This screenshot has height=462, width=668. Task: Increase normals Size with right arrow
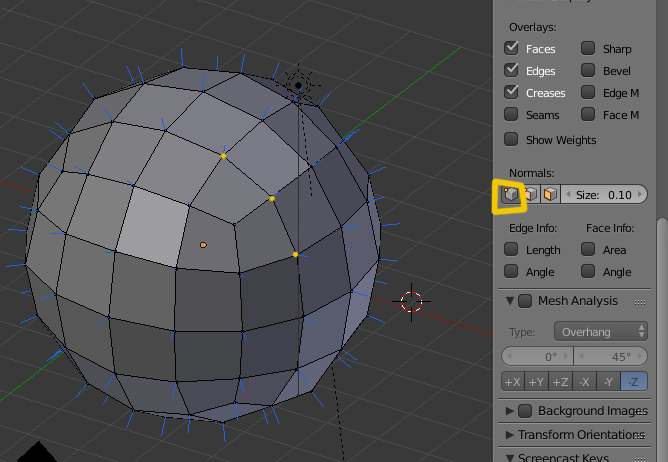(x=639, y=194)
